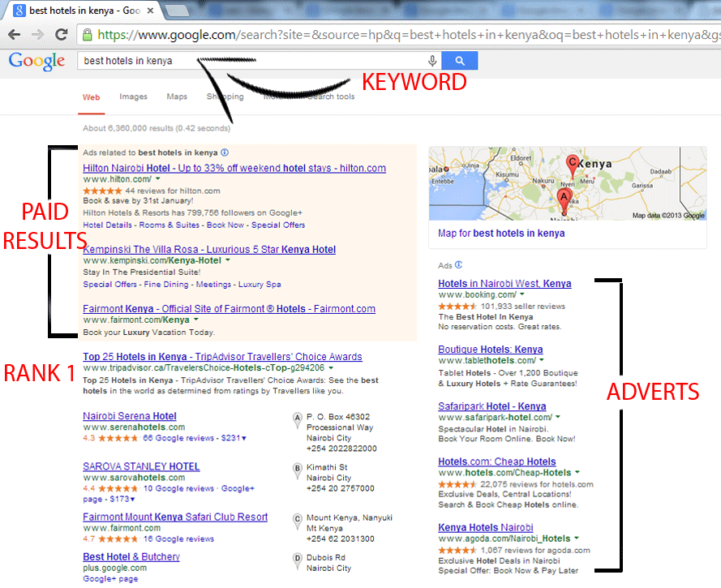Select the Web search tab
The width and height of the screenshot is (721, 588).
tap(91, 97)
